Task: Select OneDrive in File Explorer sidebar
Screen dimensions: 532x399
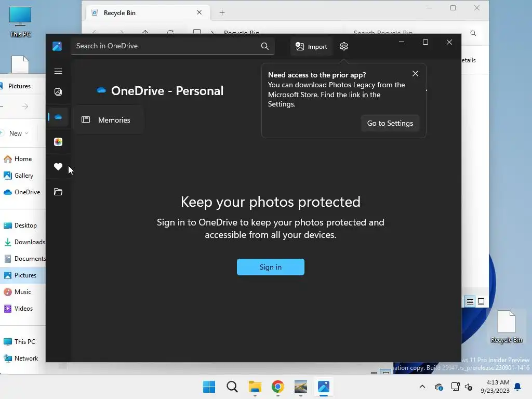Action: [x=23, y=192]
